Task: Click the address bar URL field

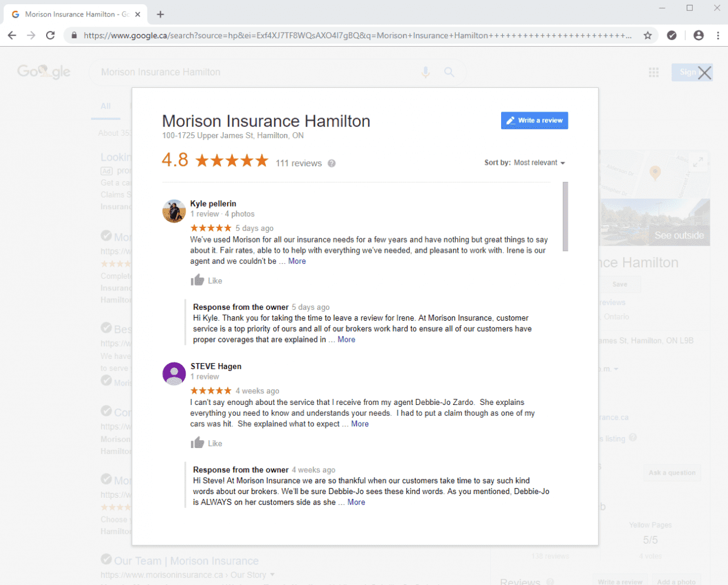Action: (358, 35)
